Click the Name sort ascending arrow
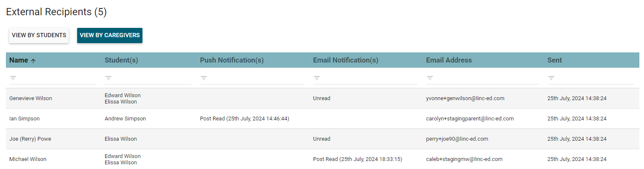Screen dimensions: 644x169 pos(33,60)
